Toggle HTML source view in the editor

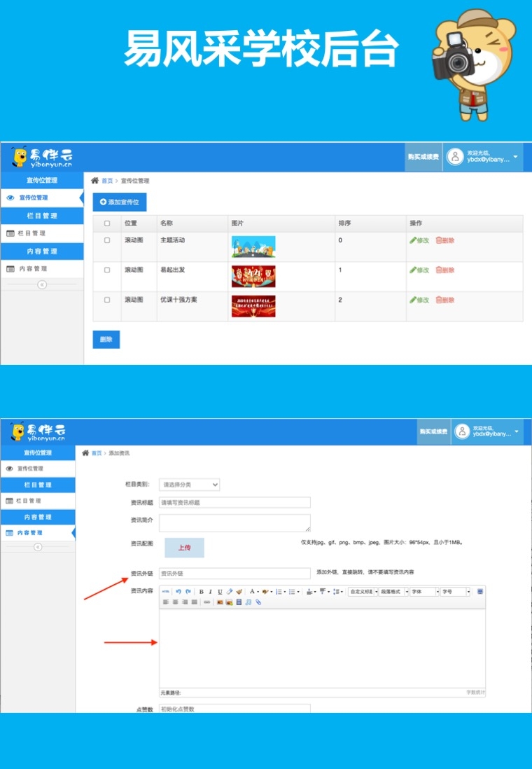[166, 592]
